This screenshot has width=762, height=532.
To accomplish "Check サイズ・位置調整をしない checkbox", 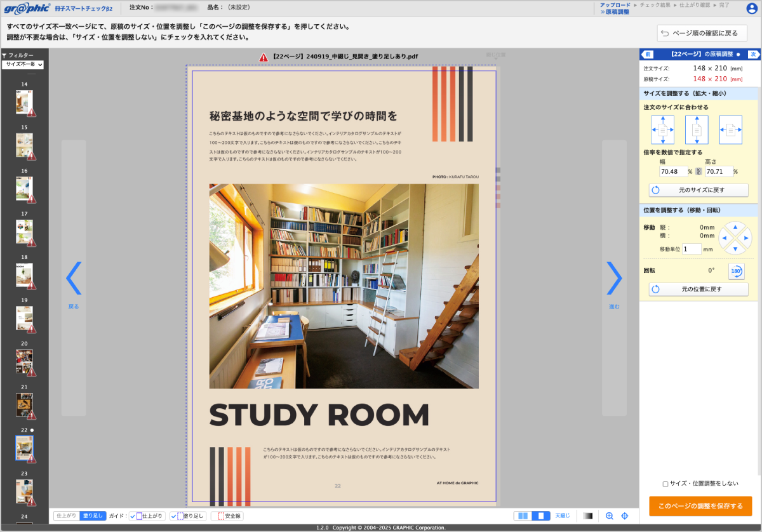I will pos(665,484).
